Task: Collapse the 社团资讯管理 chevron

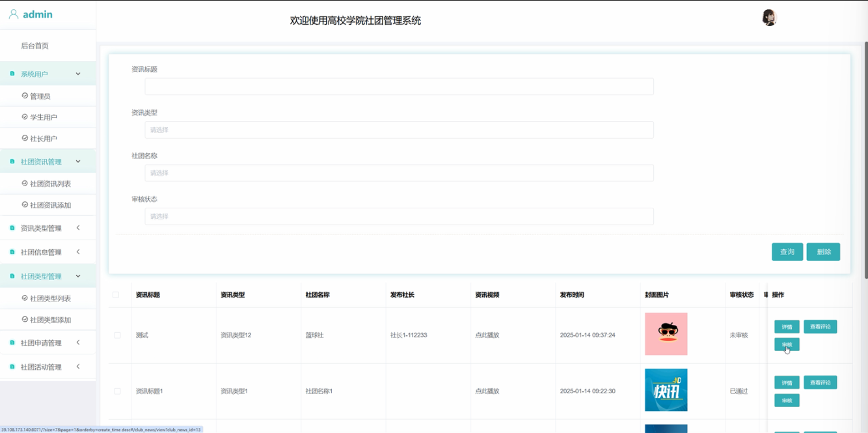Action: point(78,161)
